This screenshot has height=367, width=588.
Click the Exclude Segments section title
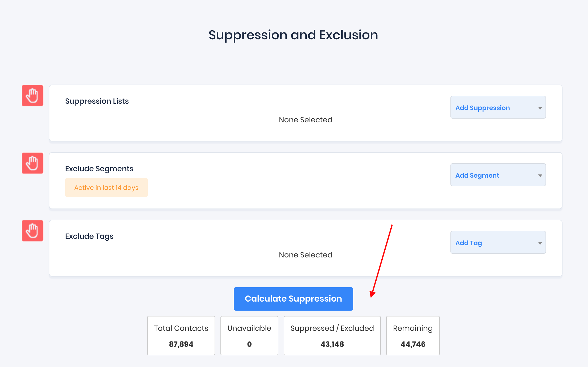pyautogui.click(x=99, y=169)
